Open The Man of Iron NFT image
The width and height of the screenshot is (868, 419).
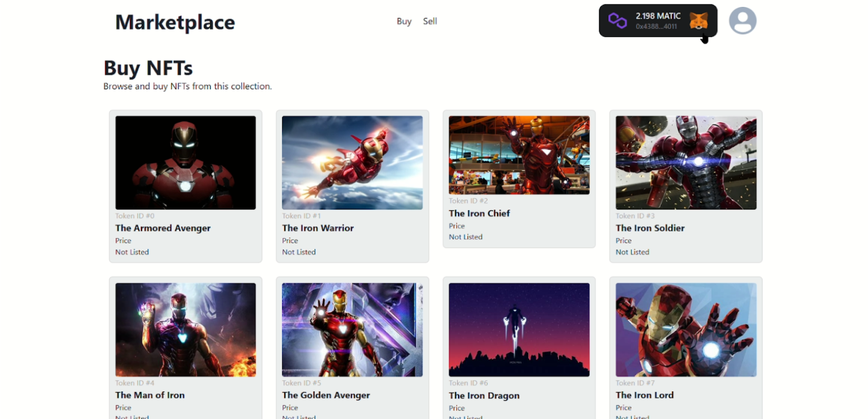pyautogui.click(x=185, y=330)
